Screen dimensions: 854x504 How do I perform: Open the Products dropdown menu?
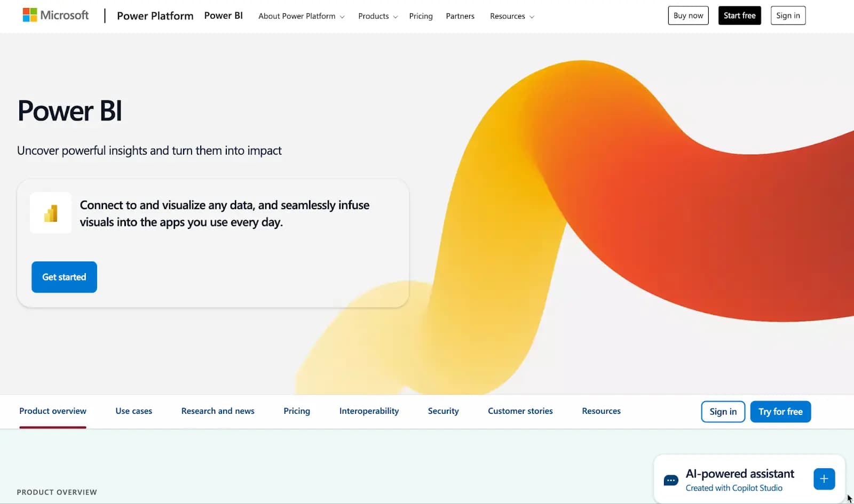pyautogui.click(x=377, y=16)
